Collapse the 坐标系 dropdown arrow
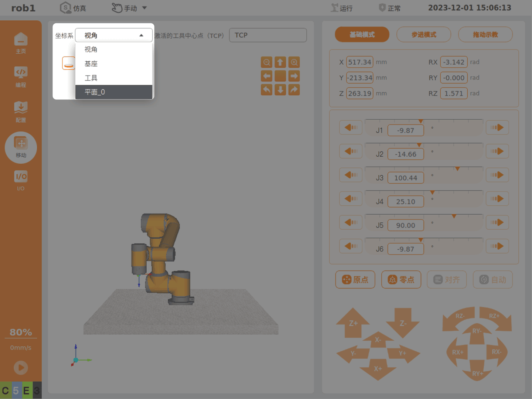The width and height of the screenshot is (532, 399). [141, 35]
